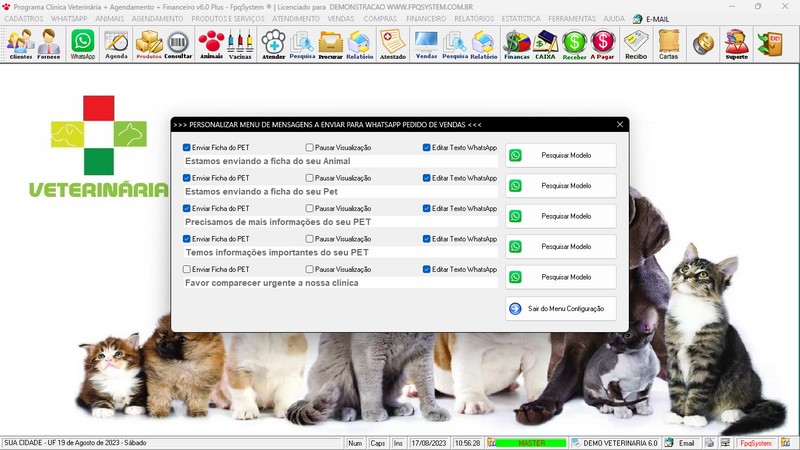Open the Receber toolbar icon
800x450 pixels.
pos(574,43)
